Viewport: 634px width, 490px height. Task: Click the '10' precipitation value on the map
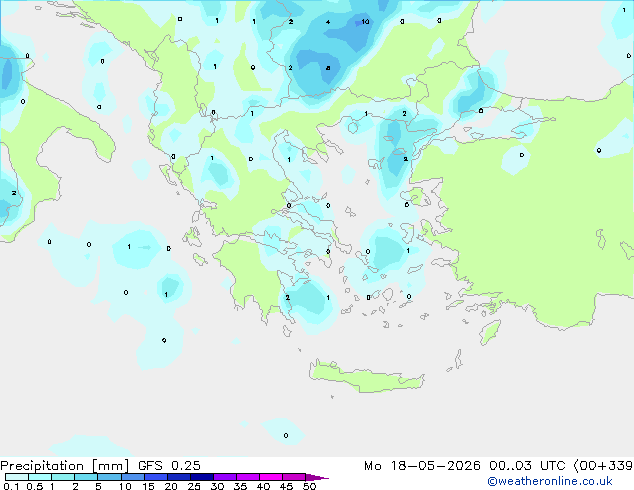(365, 21)
